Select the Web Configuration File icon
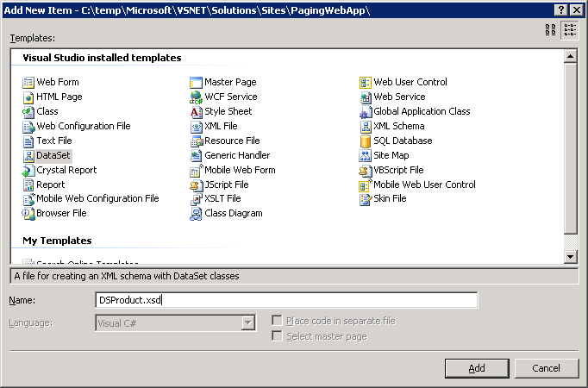 [28, 127]
